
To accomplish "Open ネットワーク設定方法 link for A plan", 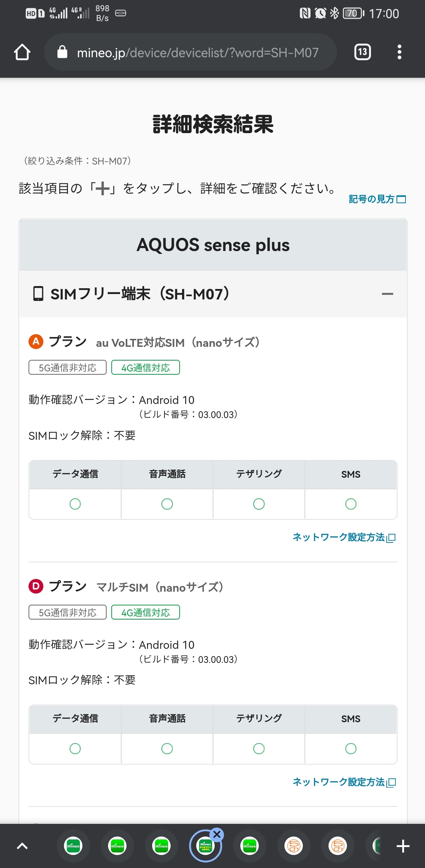I will point(344,537).
